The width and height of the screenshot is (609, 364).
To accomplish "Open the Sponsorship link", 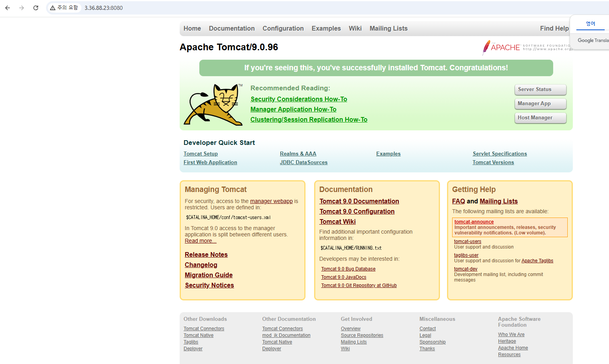I will 432,342.
